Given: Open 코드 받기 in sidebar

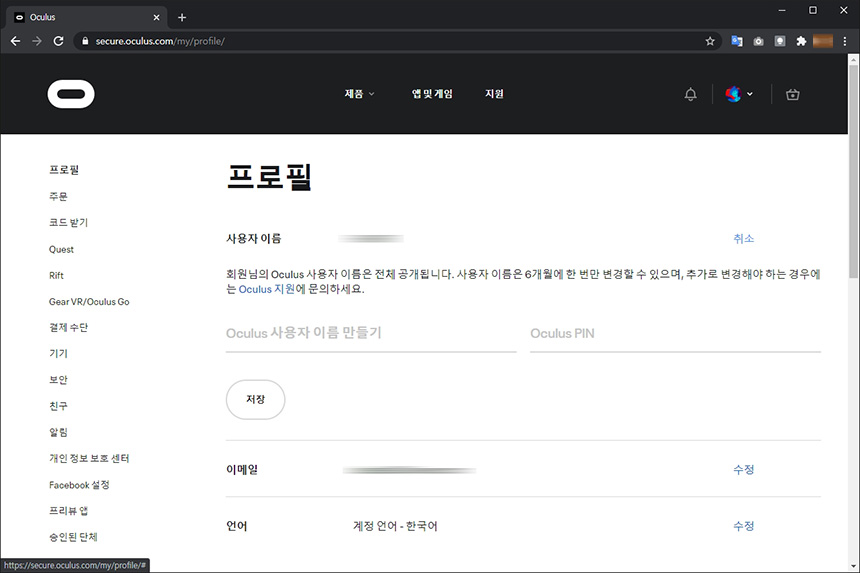Looking at the screenshot, I should click(69, 223).
